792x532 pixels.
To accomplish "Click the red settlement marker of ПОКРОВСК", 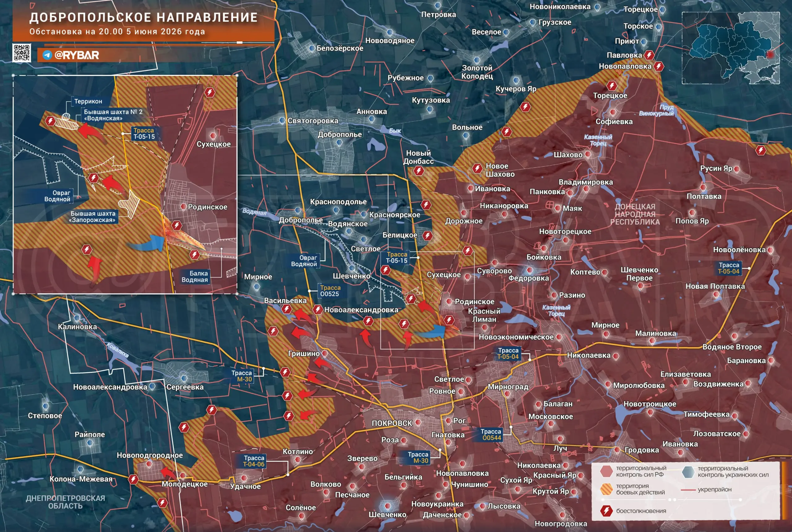I will point(418,422).
